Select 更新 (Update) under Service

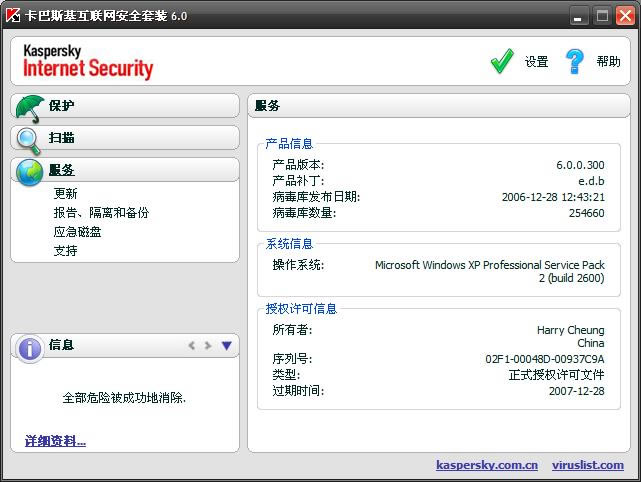(x=66, y=194)
